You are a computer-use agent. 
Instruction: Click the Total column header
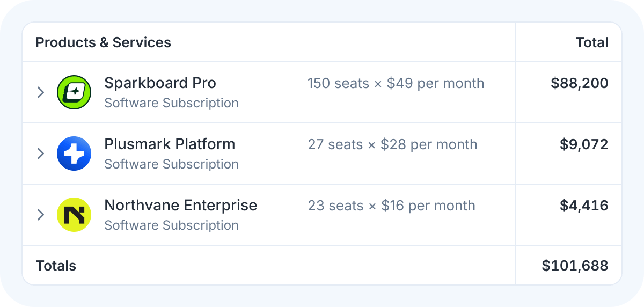point(591,42)
